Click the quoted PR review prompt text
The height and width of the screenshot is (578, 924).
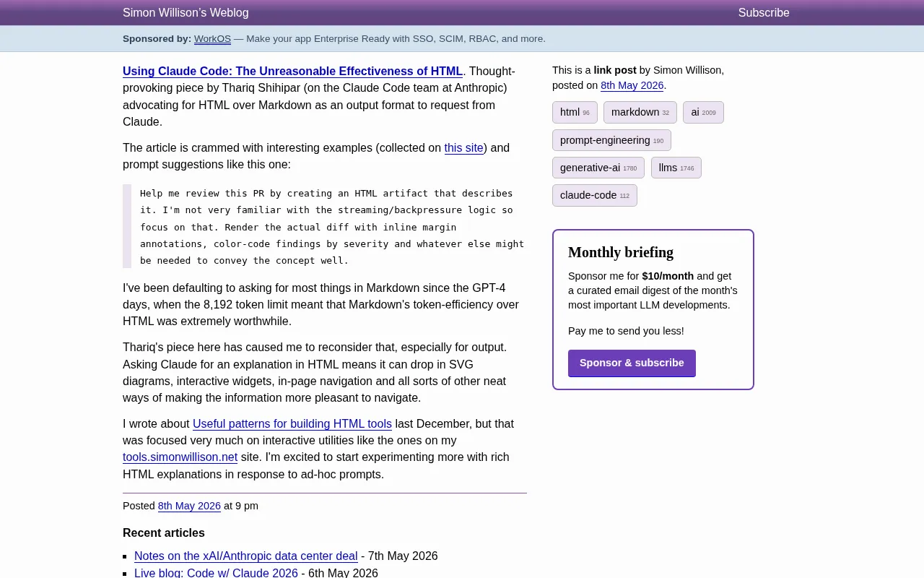coord(332,226)
